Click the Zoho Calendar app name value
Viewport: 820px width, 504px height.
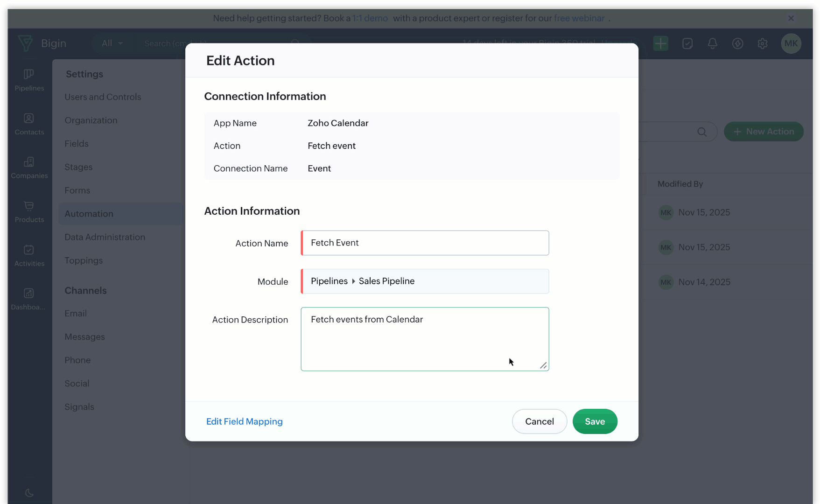[338, 123]
